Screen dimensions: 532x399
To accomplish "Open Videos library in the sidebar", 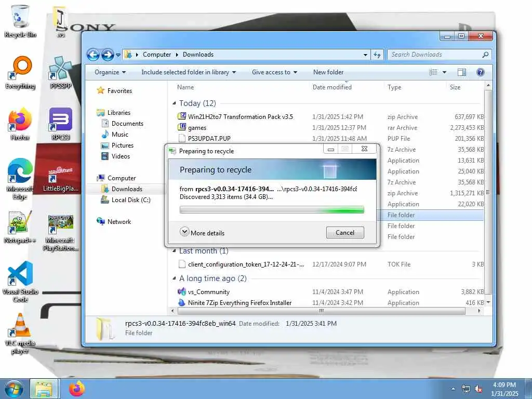I will 116,156.
